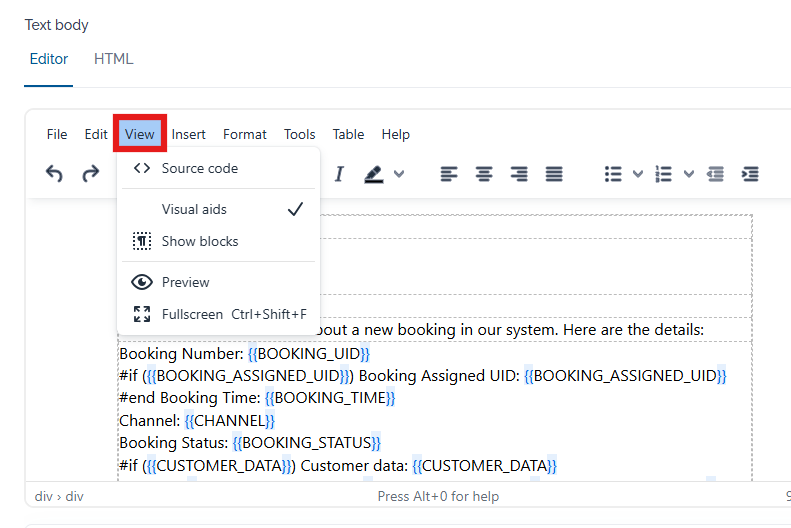Screen dimensions: 791x528
Task: Click the {{CHANNEL}} placeholder
Action: coord(230,421)
